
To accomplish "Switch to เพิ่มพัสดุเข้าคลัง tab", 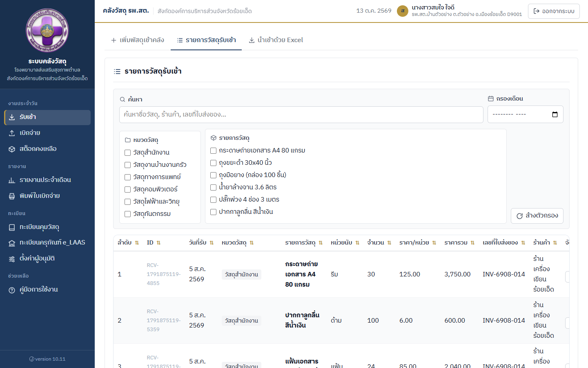I will point(138,40).
